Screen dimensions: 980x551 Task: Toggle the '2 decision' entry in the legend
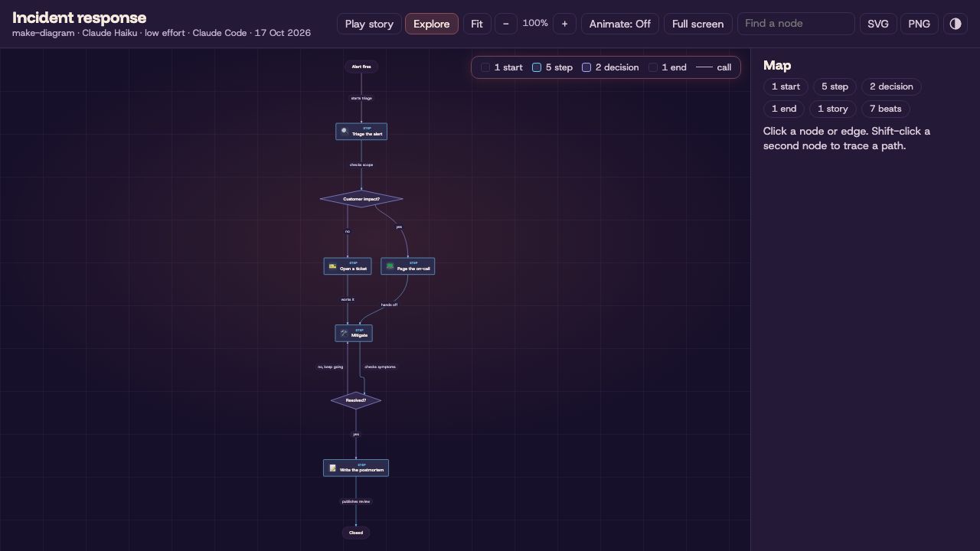click(x=610, y=67)
